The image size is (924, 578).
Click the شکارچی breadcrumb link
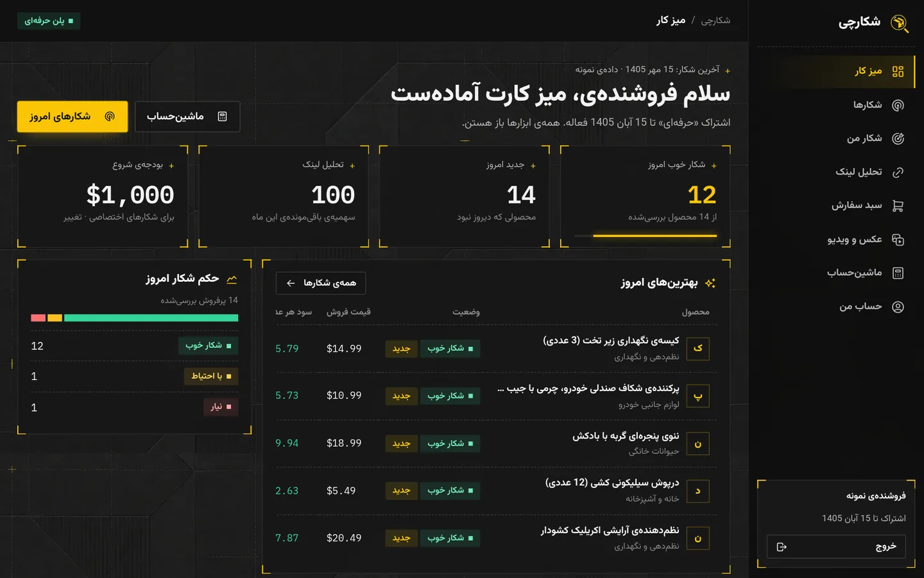(x=715, y=21)
